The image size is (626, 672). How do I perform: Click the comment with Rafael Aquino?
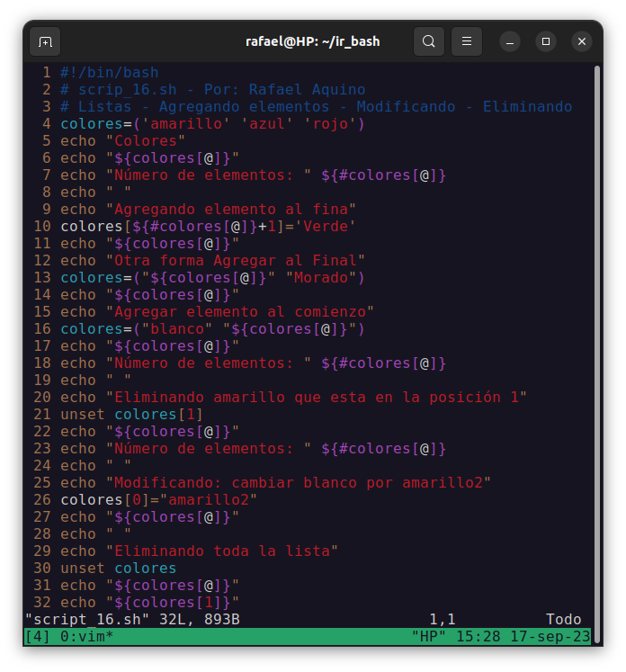tap(213, 90)
